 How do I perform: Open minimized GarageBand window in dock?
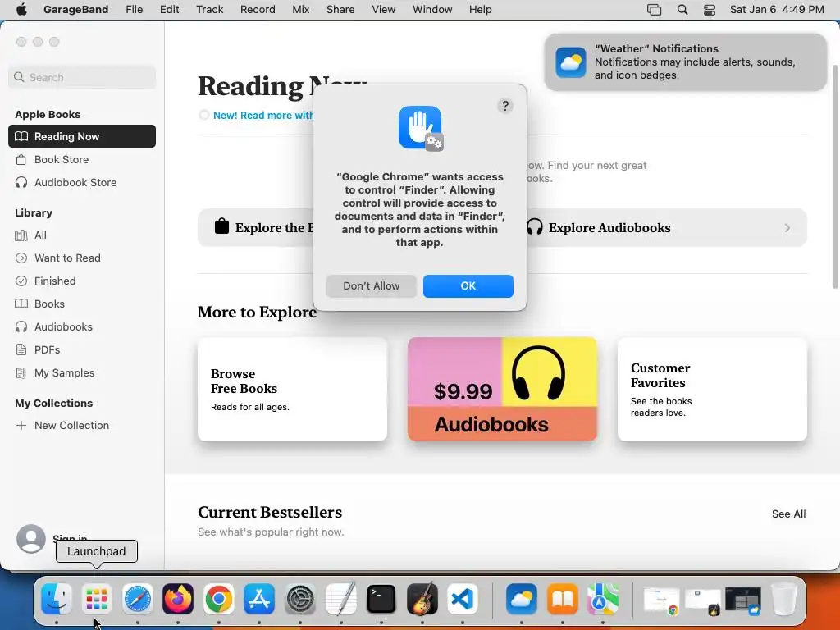[702, 600]
